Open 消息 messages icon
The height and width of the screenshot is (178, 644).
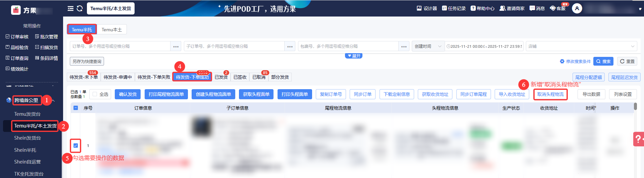pos(532,8)
